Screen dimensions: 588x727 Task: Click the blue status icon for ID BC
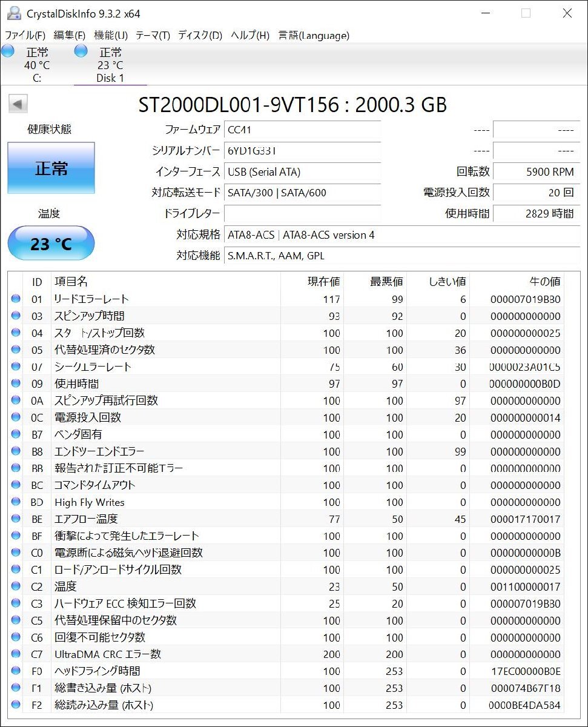pos(16,485)
